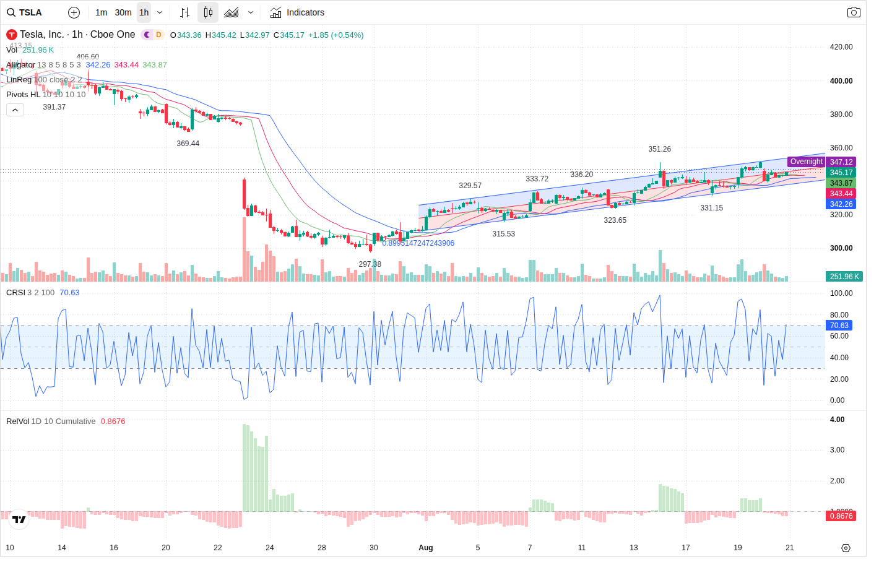This screenshot has height=588, width=879.
Task: Click the 351.26 pivot high label
Action: point(659,149)
